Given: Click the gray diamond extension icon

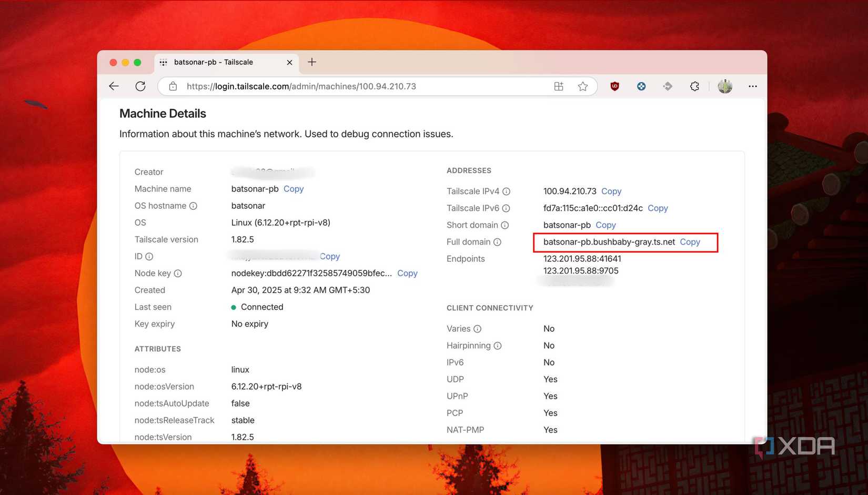Looking at the screenshot, I should pyautogui.click(x=668, y=86).
